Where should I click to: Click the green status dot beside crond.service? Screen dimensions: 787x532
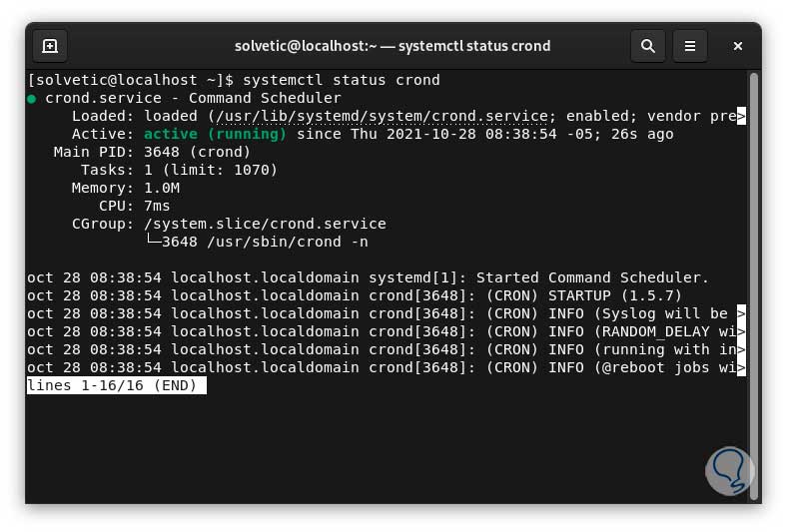[x=32, y=99]
